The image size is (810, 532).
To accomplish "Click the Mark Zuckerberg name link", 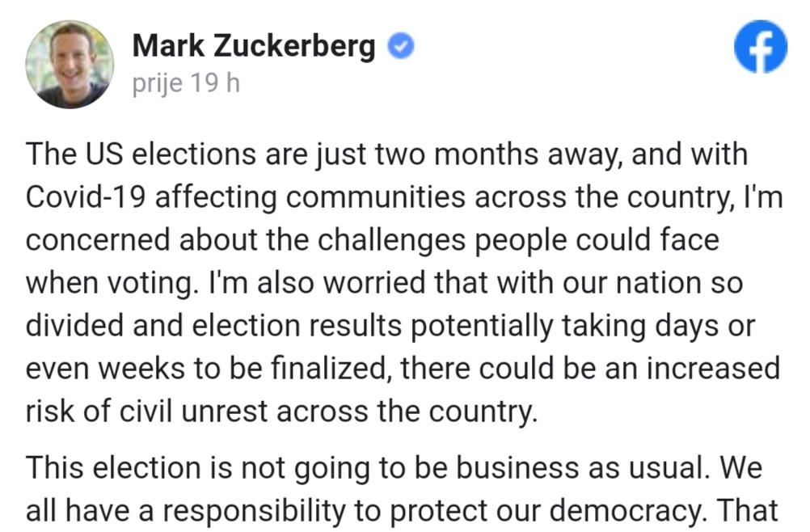I will (x=254, y=46).
